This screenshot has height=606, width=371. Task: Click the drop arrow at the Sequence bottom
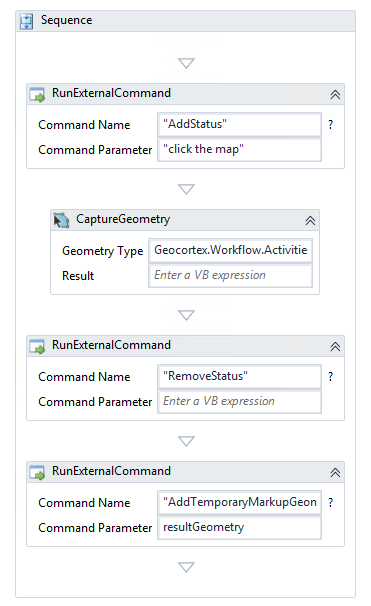186,567
